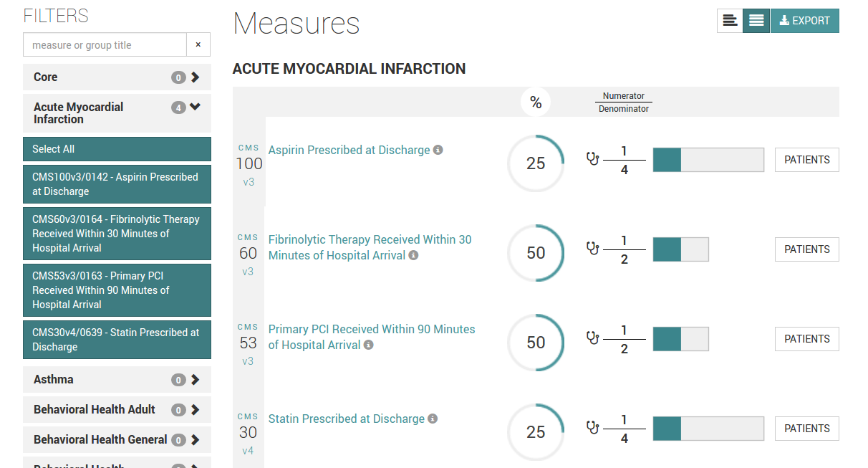Open Patients for Fibrinolytic Therapy measure
The height and width of the screenshot is (468, 868).
click(806, 249)
